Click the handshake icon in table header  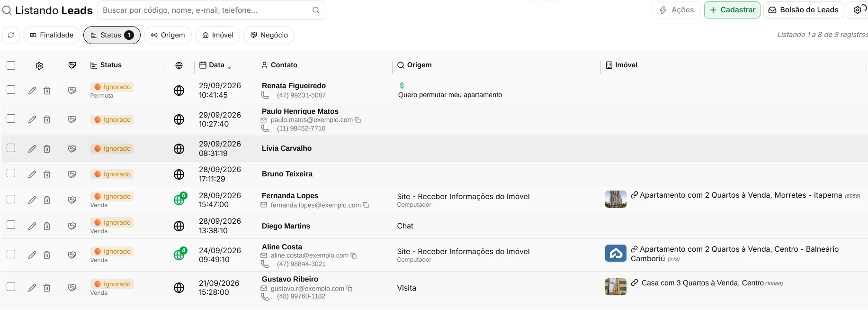click(x=72, y=65)
